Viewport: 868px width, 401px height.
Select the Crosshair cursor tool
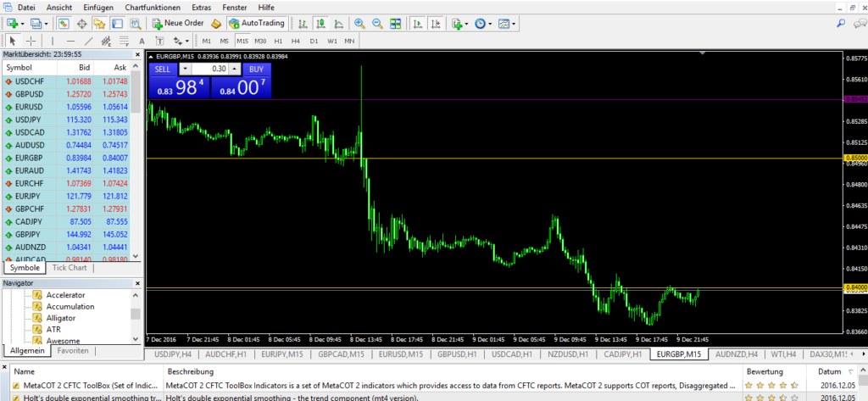pos(31,41)
